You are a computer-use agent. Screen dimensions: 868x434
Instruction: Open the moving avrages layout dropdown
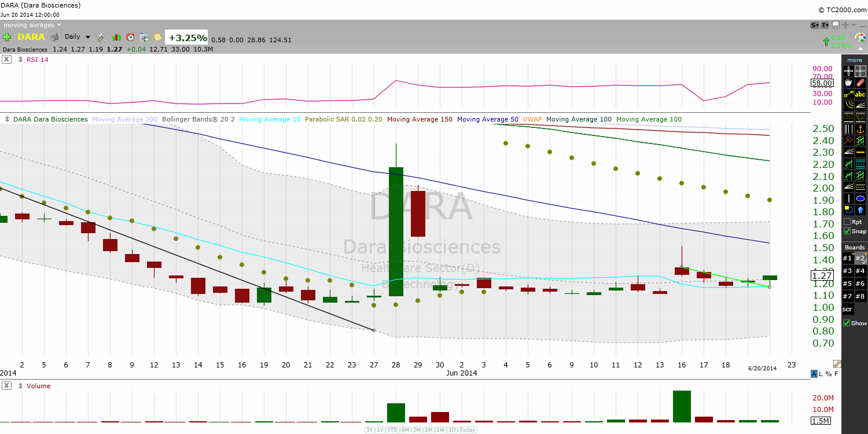pyautogui.click(x=32, y=25)
